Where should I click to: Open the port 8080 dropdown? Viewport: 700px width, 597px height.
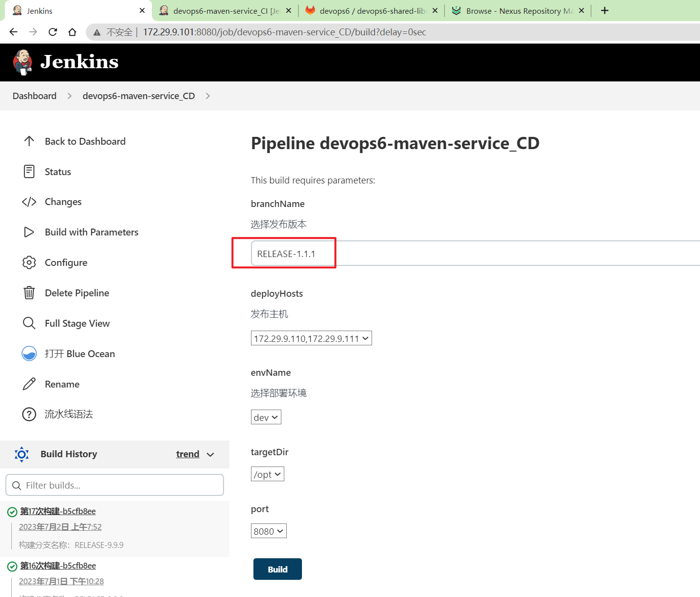(269, 531)
